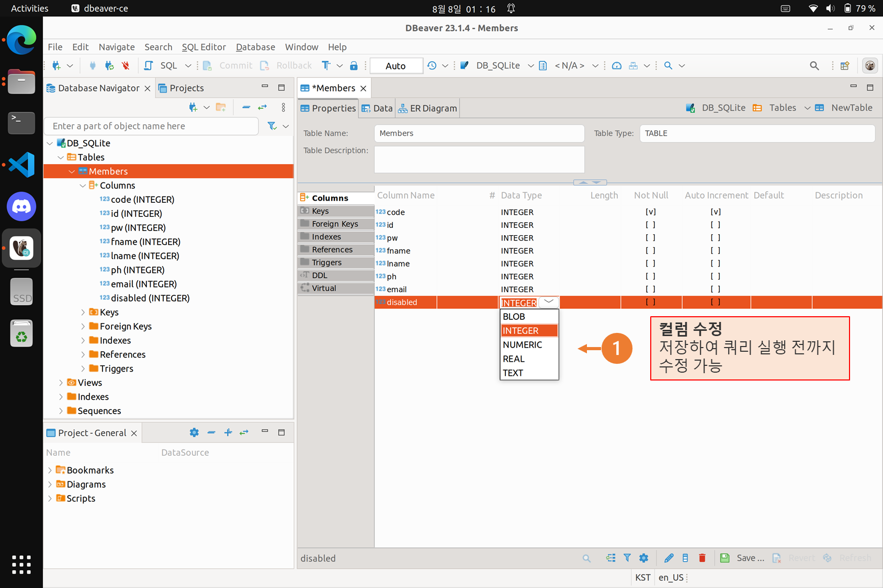Viewport: 883px width, 588px height.
Task: Click the transaction log clock icon
Action: click(432, 65)
